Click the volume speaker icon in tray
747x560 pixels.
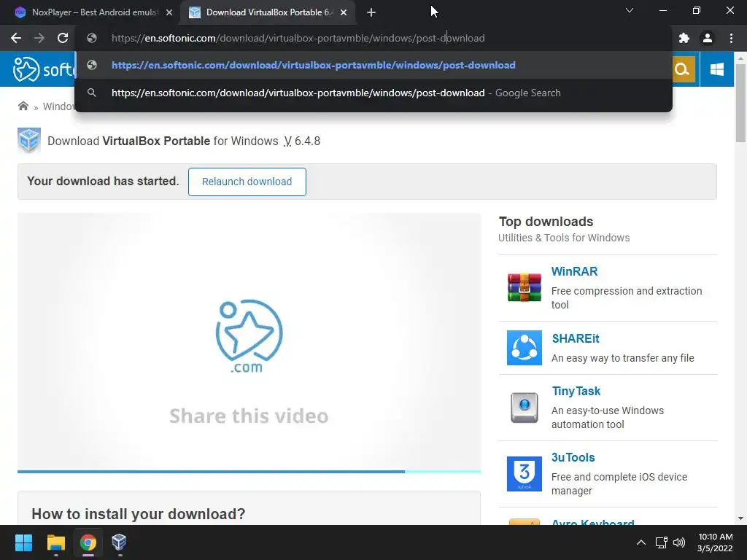(679, 542)
